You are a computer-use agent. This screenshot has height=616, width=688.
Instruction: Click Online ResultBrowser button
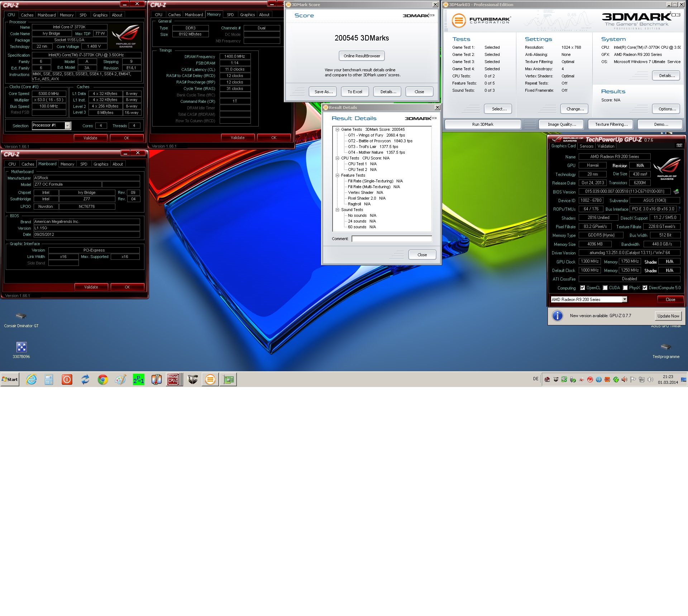pyautogui.click(x=362, y=56)
